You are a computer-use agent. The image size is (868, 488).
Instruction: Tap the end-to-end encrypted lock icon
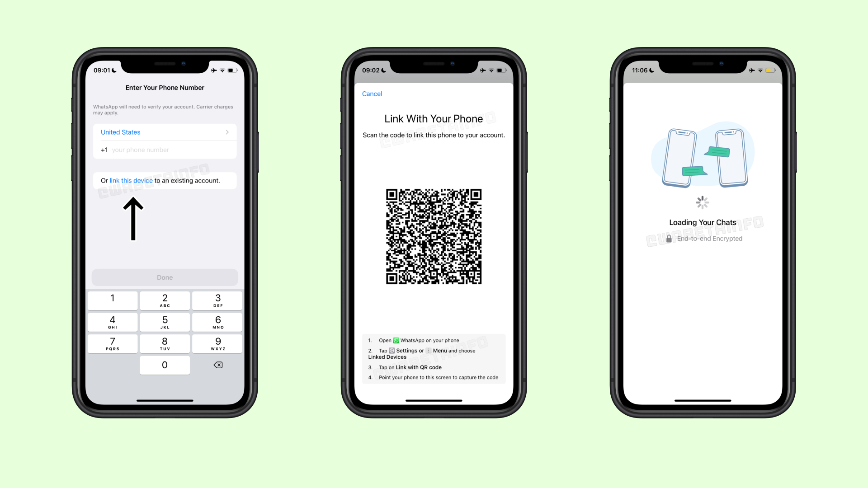click(x=669, y=238)
